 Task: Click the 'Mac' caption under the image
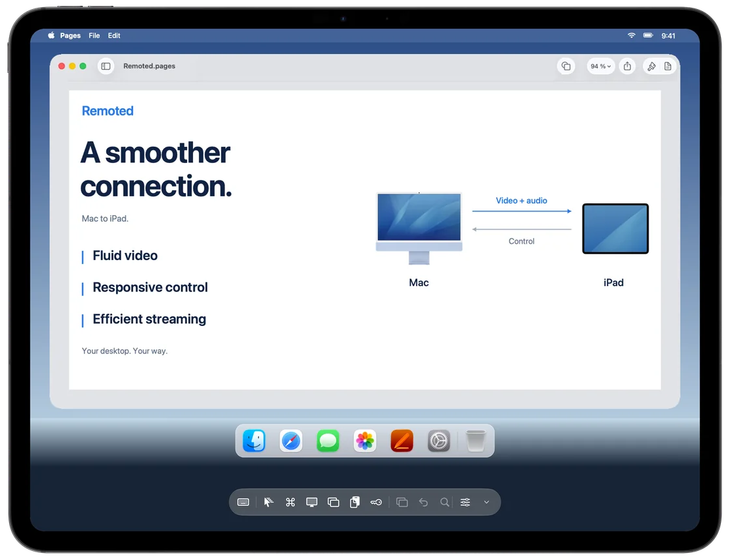418,282
